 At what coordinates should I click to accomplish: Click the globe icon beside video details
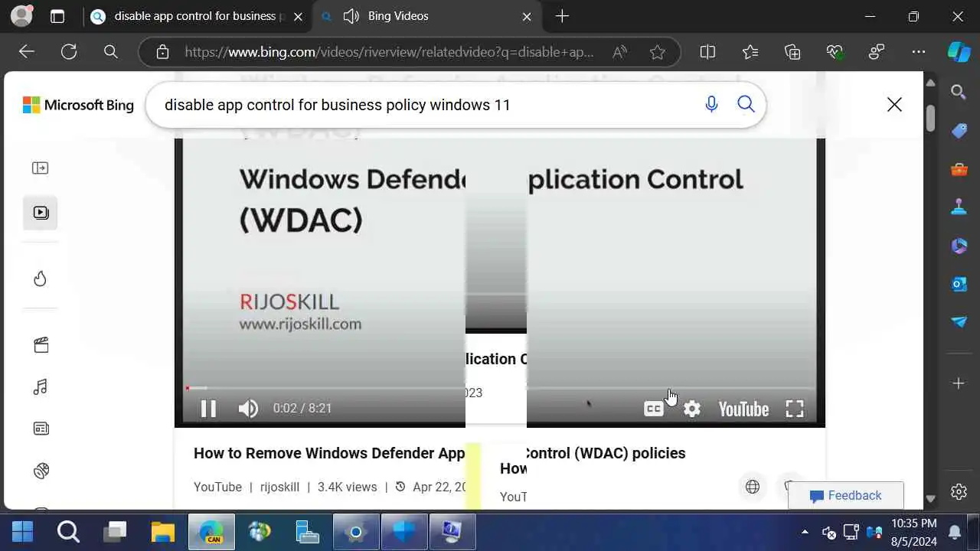click(753, 487)
